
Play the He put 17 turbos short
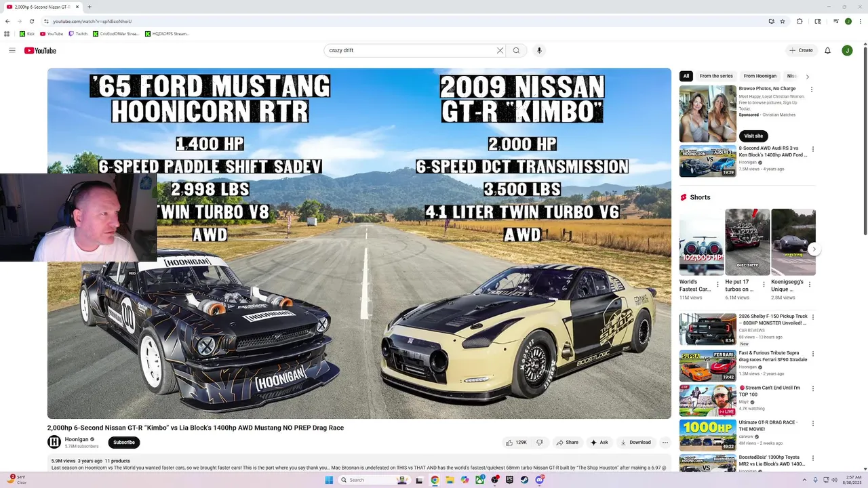[747, 242]
